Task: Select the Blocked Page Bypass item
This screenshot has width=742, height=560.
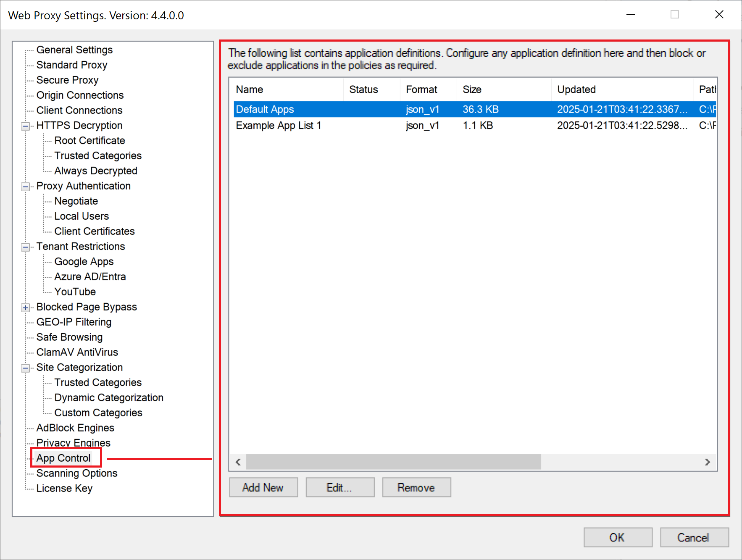Action: (87, 307)
